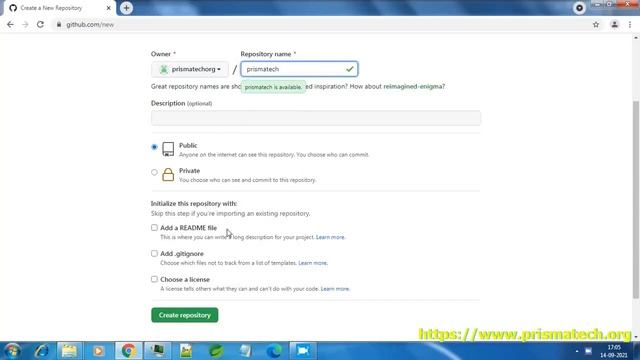The image size is (640, 360).
Task: Click the browser forward arrow
Action: [25, 24]
